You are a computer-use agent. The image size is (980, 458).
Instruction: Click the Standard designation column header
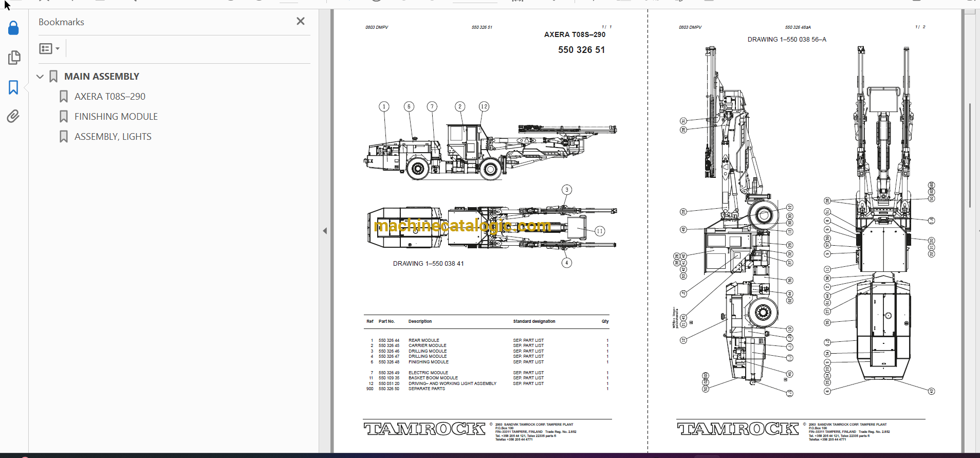coord(534,321)
